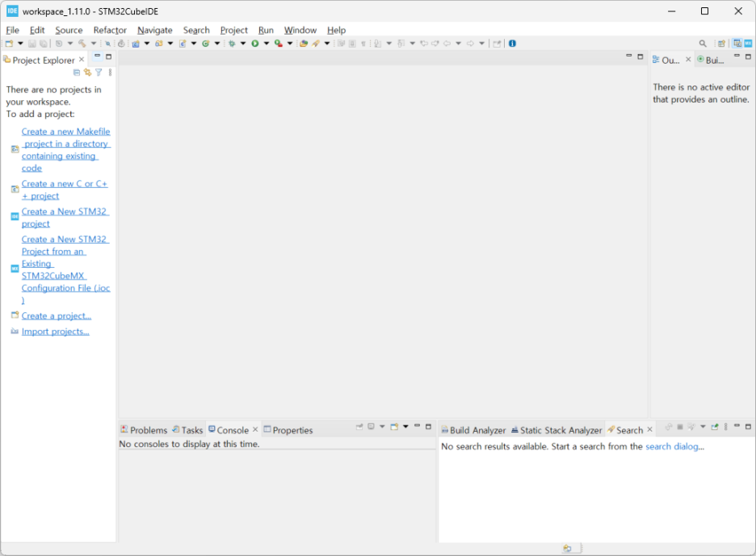Maximize the Outline panel
The image size is (756, 556).
click(748, 56)
